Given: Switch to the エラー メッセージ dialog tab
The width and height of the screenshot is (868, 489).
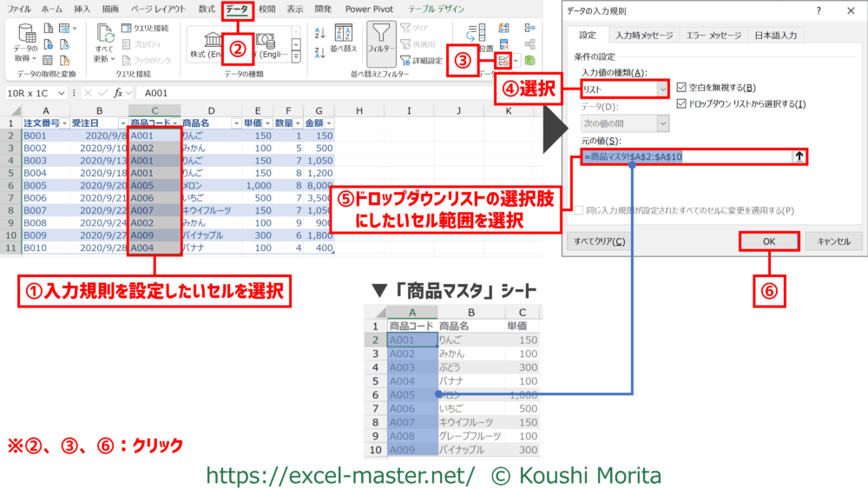Looking at the screenshot, I should point(713,36).
